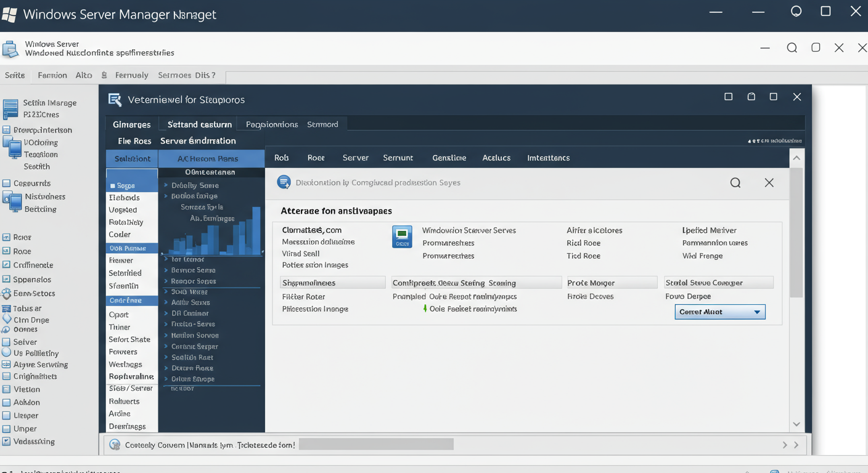The image size is (868, 473).
Task: Click the search magnifier in the notification banner
Action: (x=735, y=183)
